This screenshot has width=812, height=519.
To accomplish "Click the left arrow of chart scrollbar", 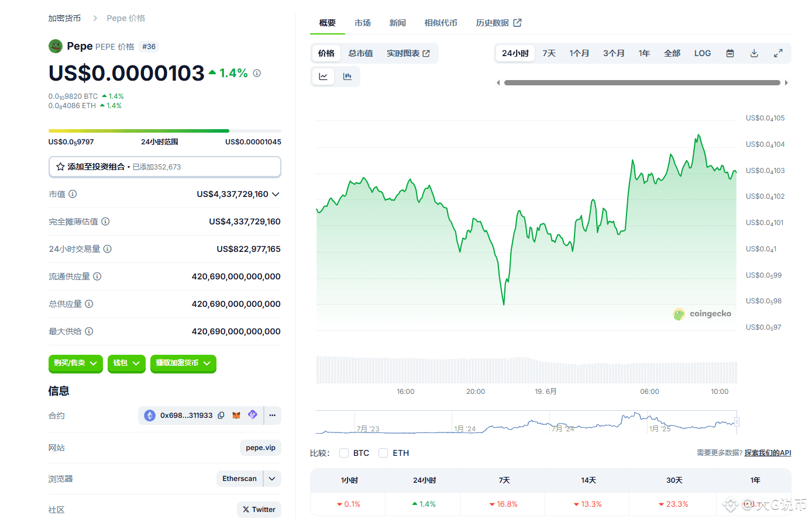I will point(498,83).
